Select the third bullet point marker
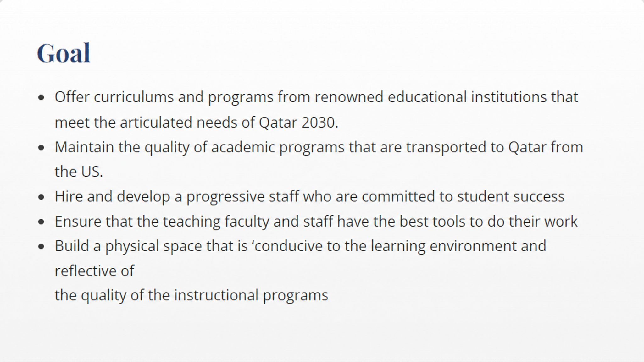Screen dimensions: 644x362 tap(41, 197)
